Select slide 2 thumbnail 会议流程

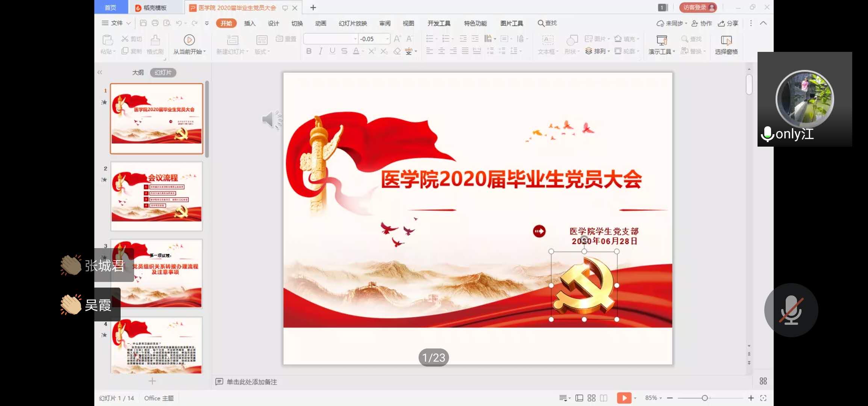pos(156,196)
